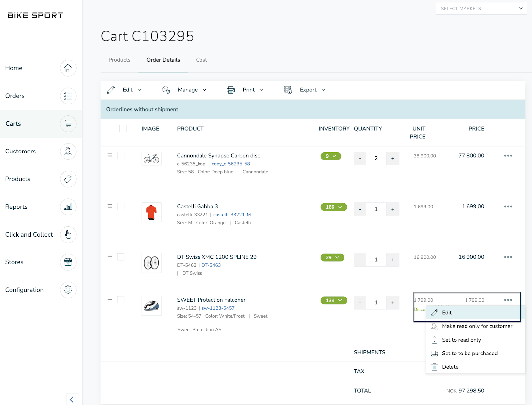Screen dimensions: 532x405
Task: Click the orange Castelli jersey thumbnail
Action: tap(152, 212)
